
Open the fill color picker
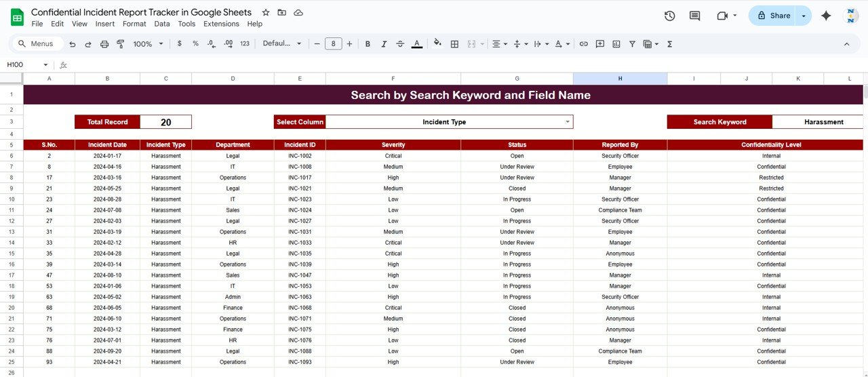click(437, 44)
